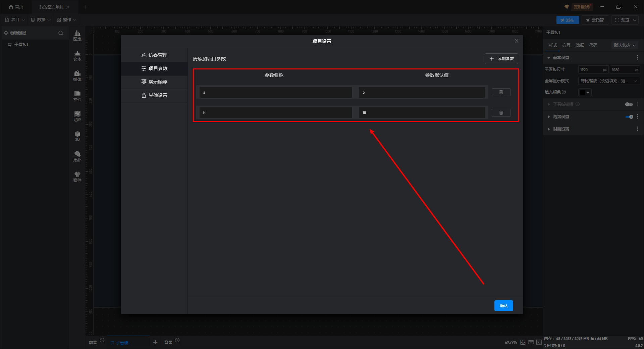
Task: Open 子看板轮播 more options menu
Action: coord(637,104)
